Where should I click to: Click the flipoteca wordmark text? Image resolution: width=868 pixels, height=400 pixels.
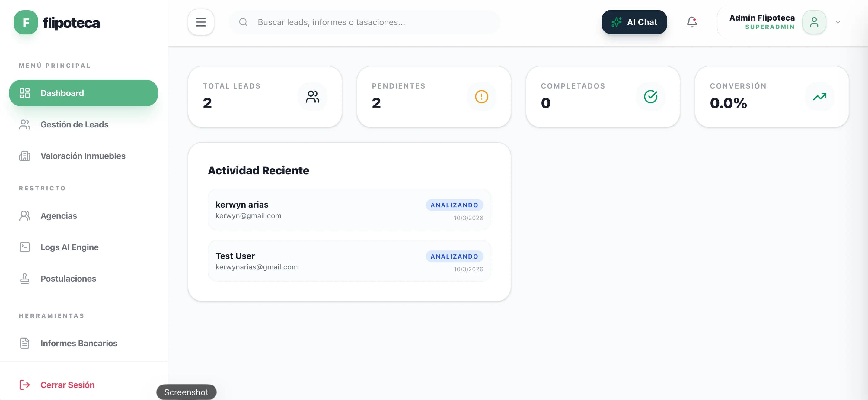pos(72,23)
